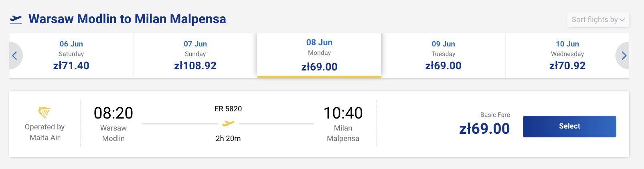Click the zł108.92 price on Sunday

pos(195,66)
